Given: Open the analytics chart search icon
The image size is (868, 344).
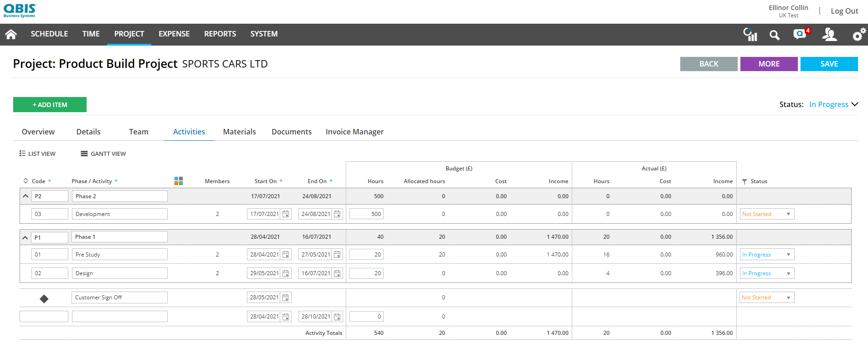Looking at the screenshot, I should coord(750,34).
